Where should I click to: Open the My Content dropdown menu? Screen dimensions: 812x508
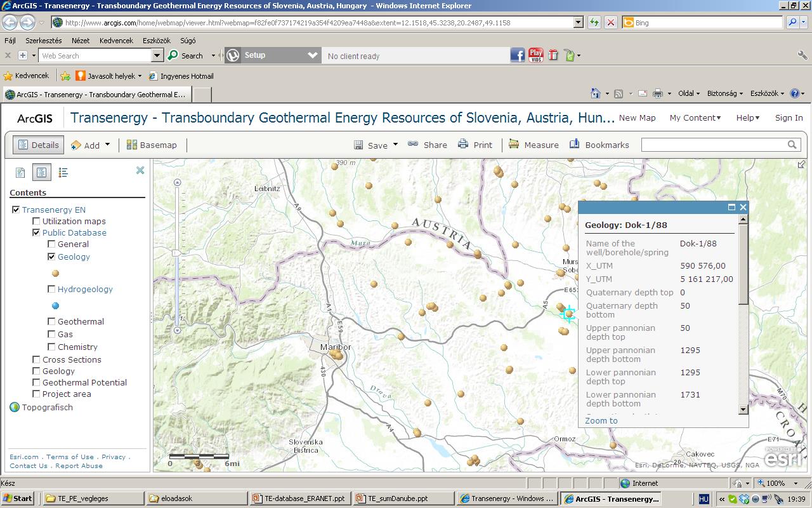(695, 117)
